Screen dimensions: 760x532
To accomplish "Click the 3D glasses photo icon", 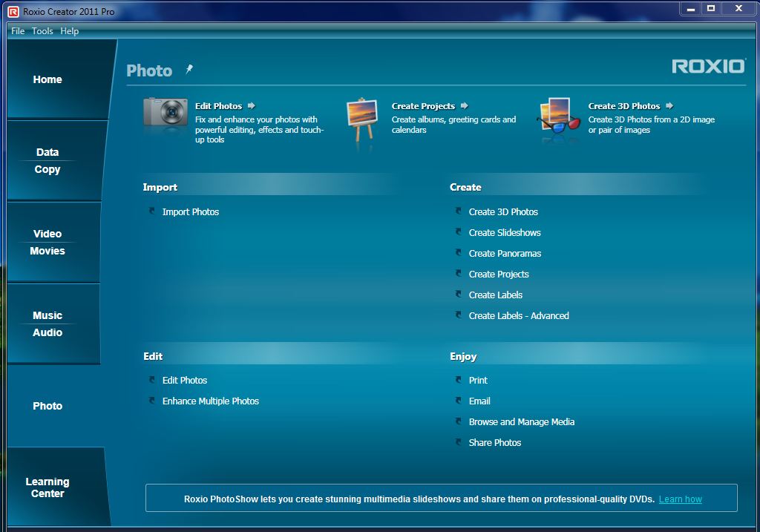I will click(x=559, y=116).
